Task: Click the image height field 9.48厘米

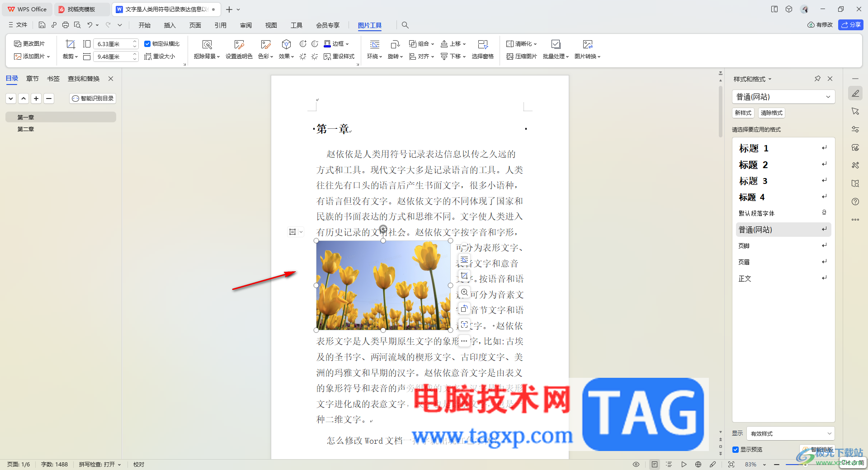Action: (x=113, y=56)
